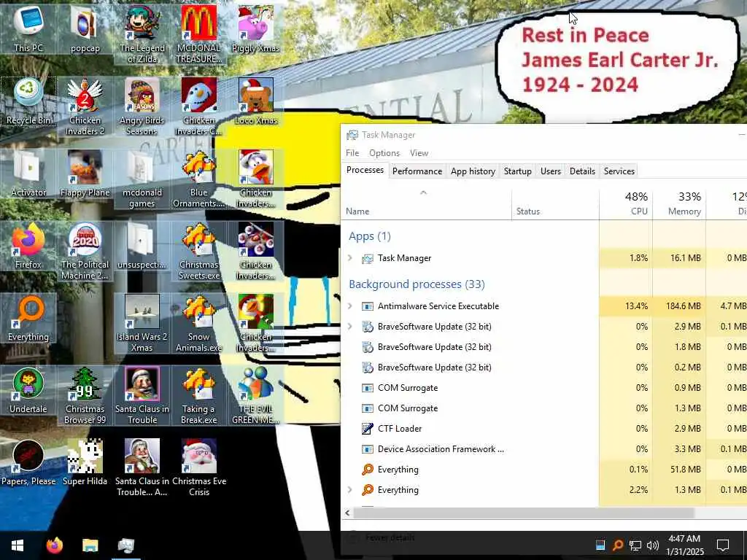
Task: Open Everything search tray icon
Action: (617, 545)
